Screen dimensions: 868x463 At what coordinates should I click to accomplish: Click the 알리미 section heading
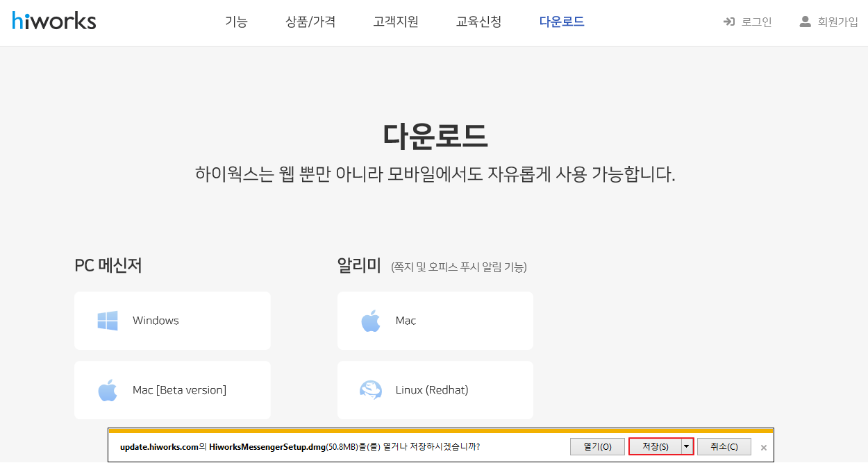(x=359, y=265)
